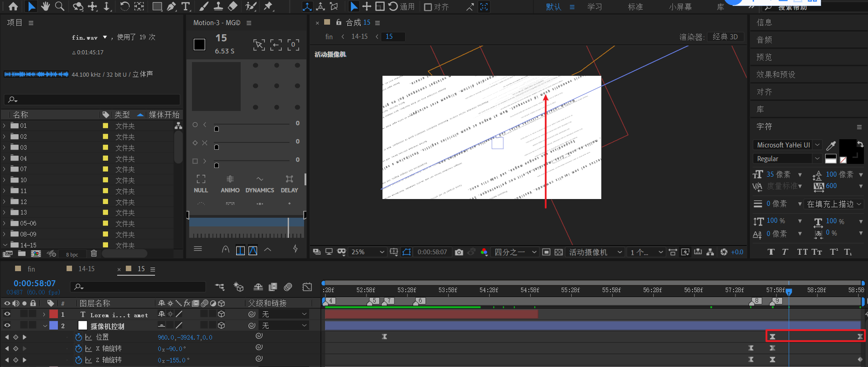Toggle Z 轴旋转 stopwatch

[x=78, y=360]
